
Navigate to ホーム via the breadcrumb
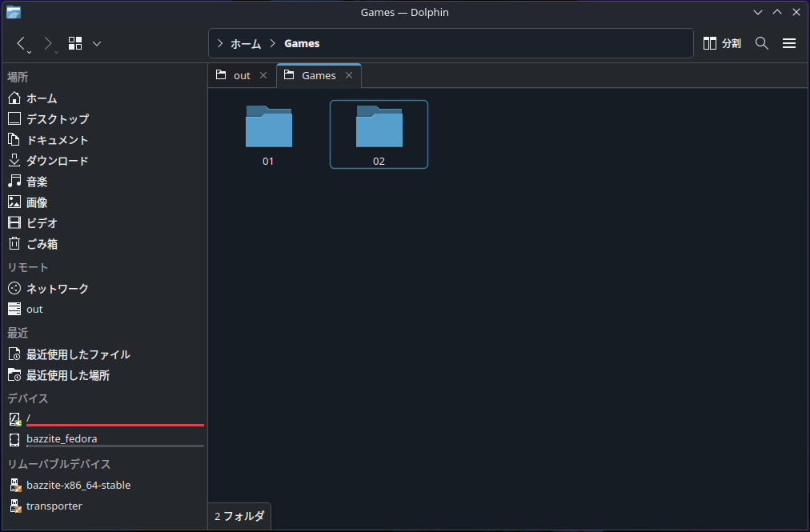point(245,43)
